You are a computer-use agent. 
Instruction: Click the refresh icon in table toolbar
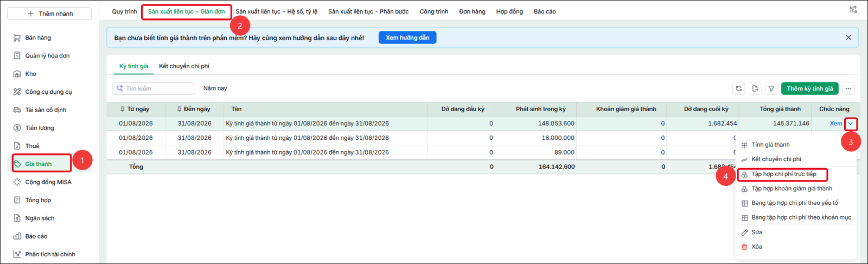(x=738, y=88)
